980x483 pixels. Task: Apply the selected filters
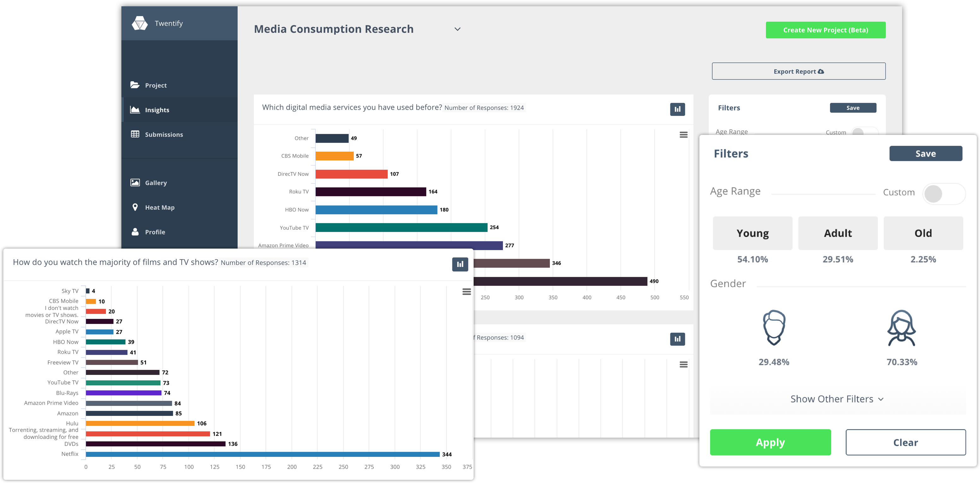pos(770,442)
